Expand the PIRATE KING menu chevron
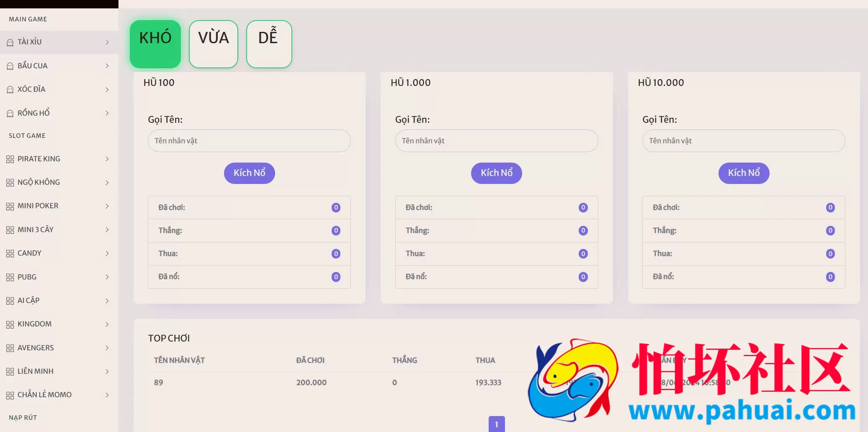The height and width of the screenshot is (432, 868). [x=107, y=159]
